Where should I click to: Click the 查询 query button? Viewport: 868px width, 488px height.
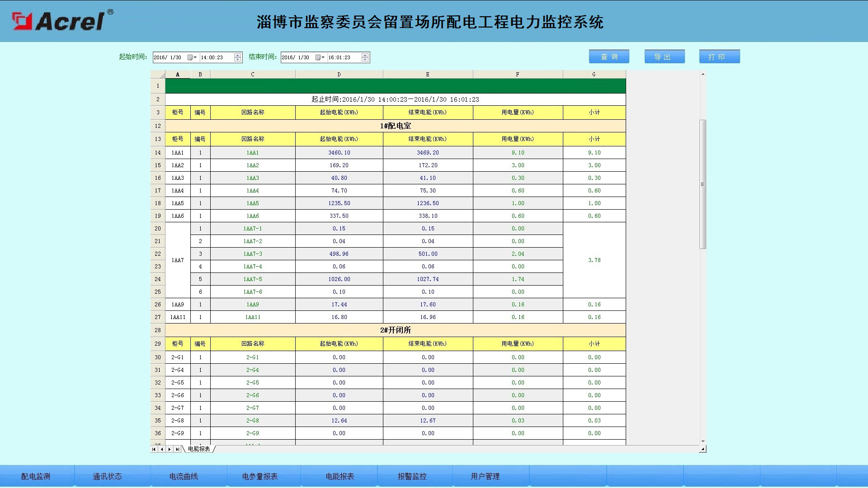[609, 56]
